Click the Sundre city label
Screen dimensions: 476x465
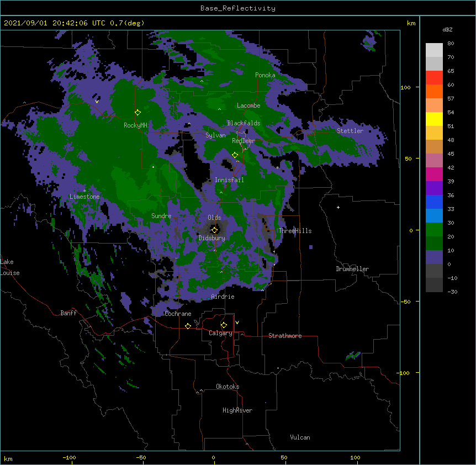161,216
